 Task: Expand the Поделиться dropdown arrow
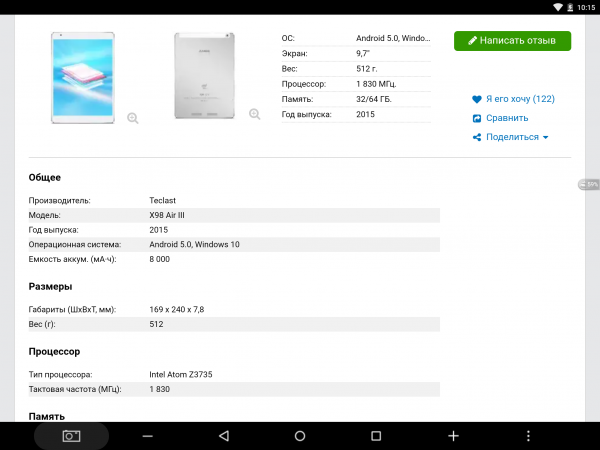(546, 138)
